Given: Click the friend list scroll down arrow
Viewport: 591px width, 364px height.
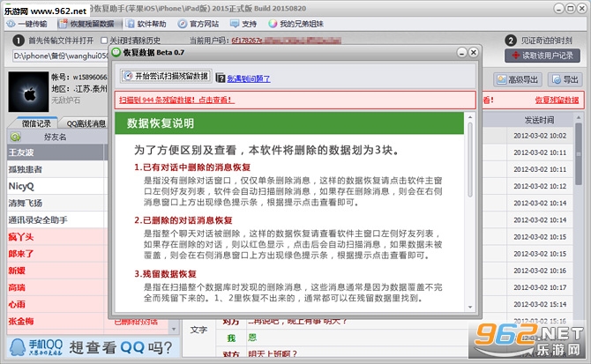Looking at the screenshot, I should 174,329.
